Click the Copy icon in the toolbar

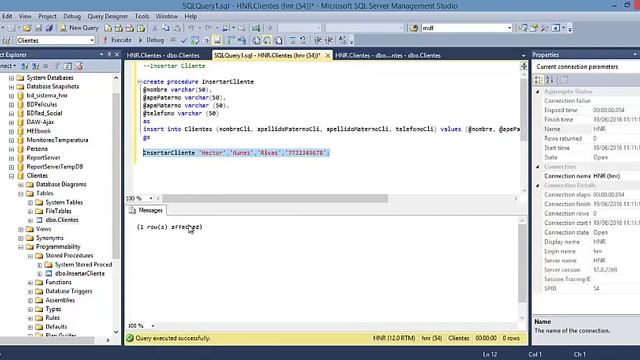coord(166,28)
